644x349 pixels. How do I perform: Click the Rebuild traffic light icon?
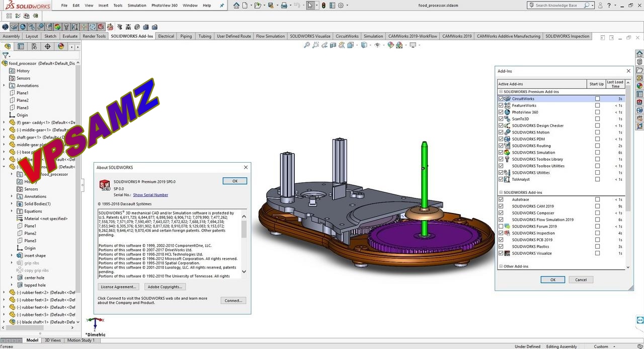(324, 6)
